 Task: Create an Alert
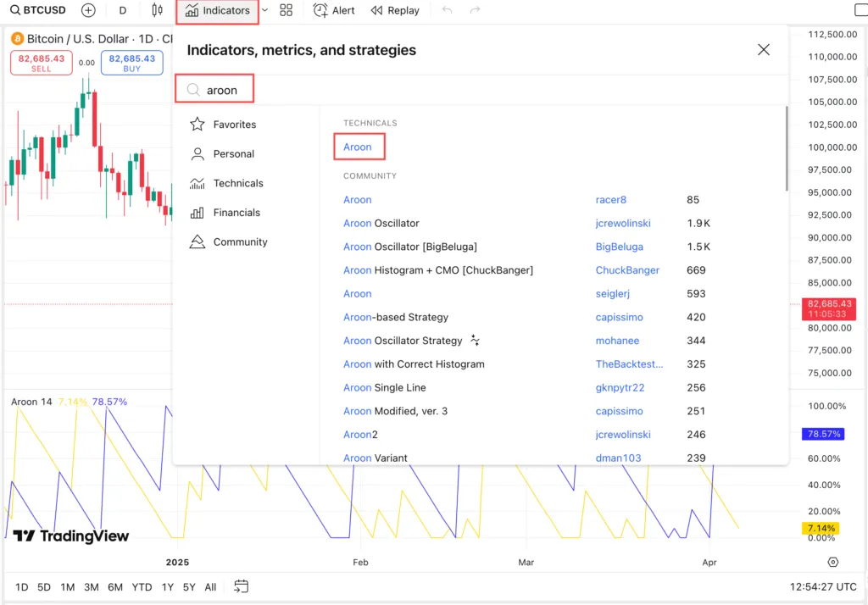(x=334, y=10)
